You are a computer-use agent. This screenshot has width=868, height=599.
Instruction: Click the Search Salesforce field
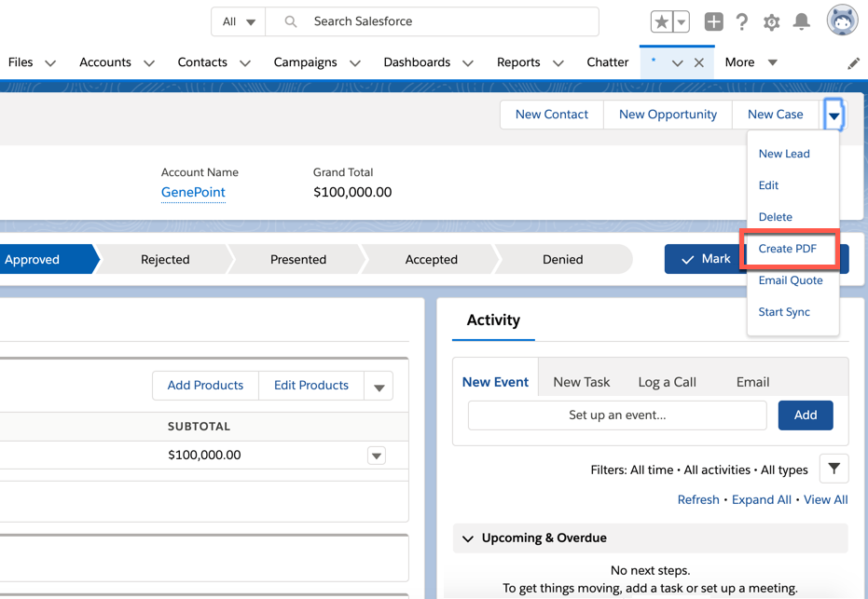[433, 21]
